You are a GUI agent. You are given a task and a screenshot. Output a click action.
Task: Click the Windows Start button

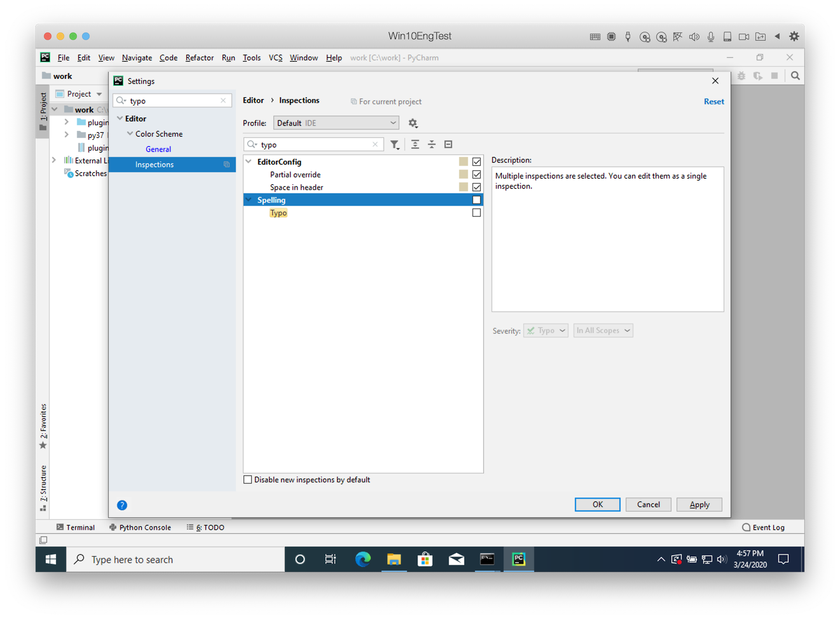pos(51,559)
